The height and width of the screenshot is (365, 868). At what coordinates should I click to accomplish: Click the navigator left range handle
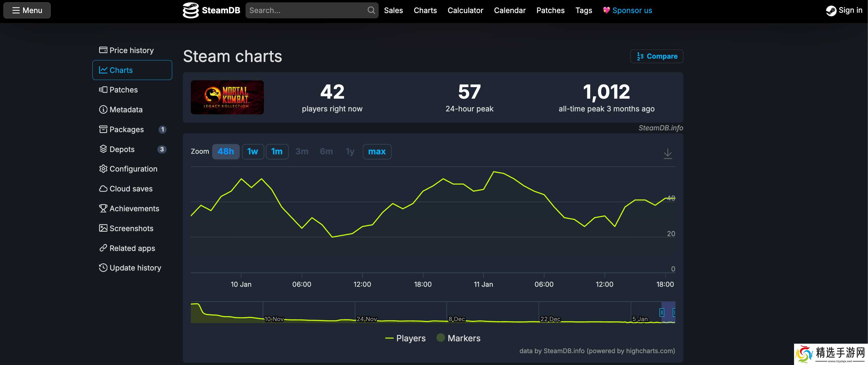(662, 312)
